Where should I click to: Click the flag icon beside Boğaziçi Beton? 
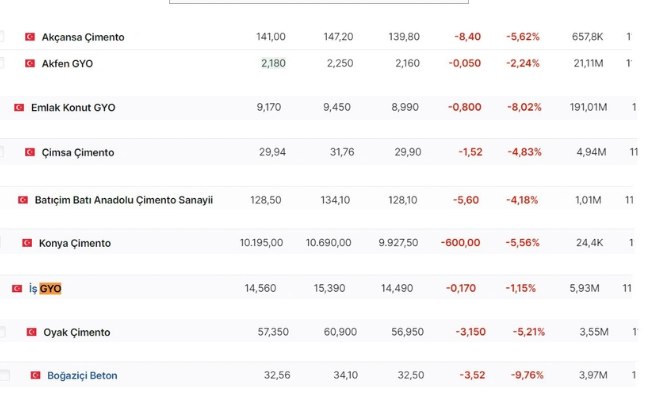[35, 376]
